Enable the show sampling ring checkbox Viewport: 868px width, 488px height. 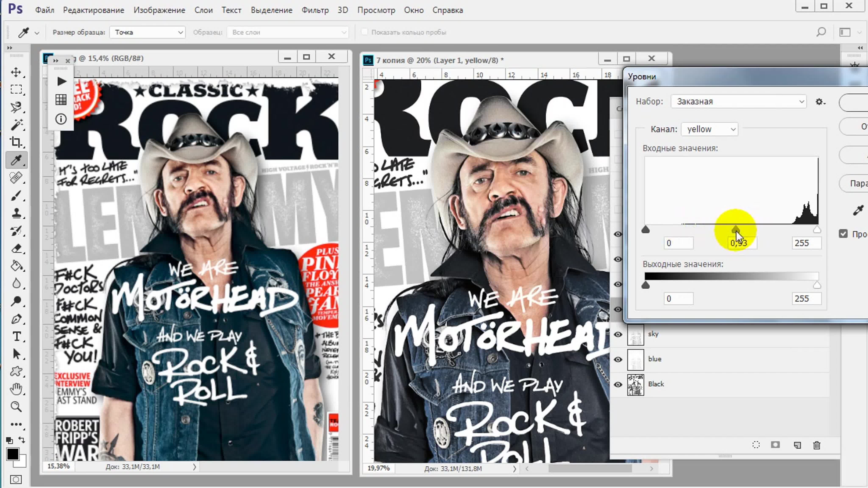click(x=364, y=32)
